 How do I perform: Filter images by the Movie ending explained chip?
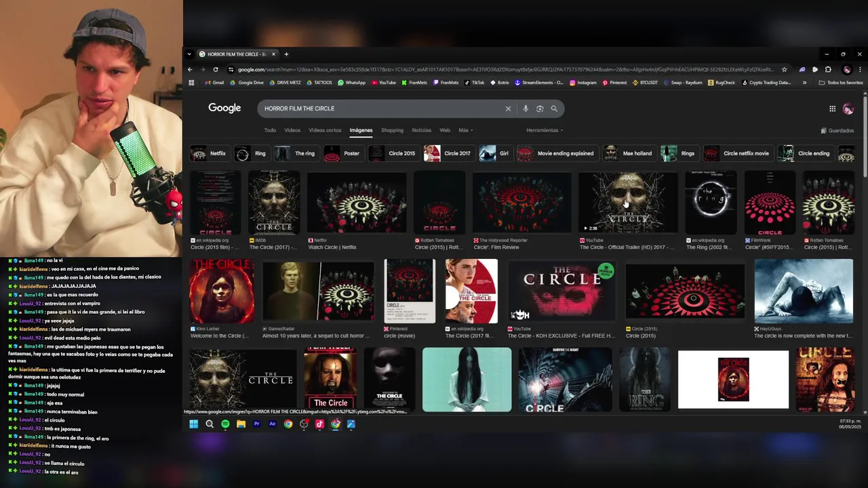pyautogui.click(x=557, y=153)
